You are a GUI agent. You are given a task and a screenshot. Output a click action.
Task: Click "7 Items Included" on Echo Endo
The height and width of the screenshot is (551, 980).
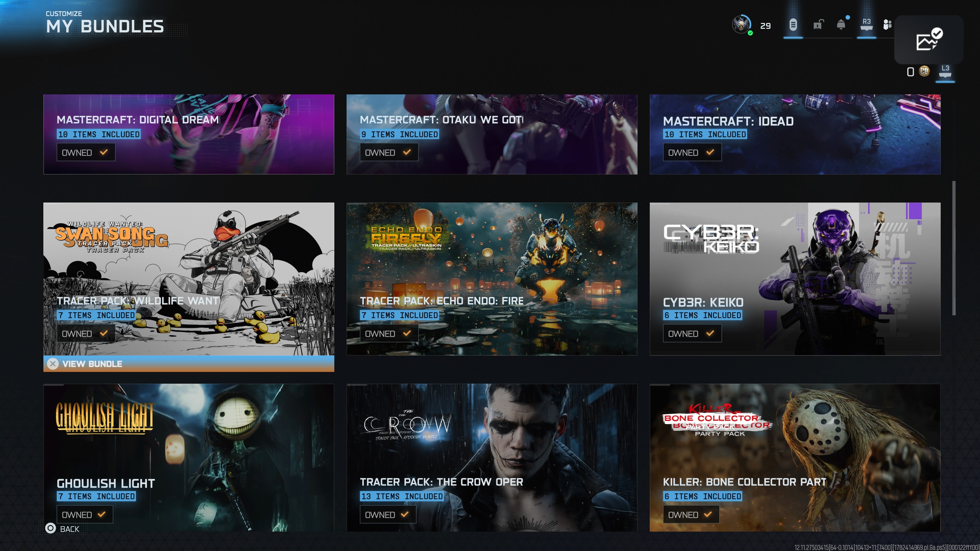click(399, 315)
